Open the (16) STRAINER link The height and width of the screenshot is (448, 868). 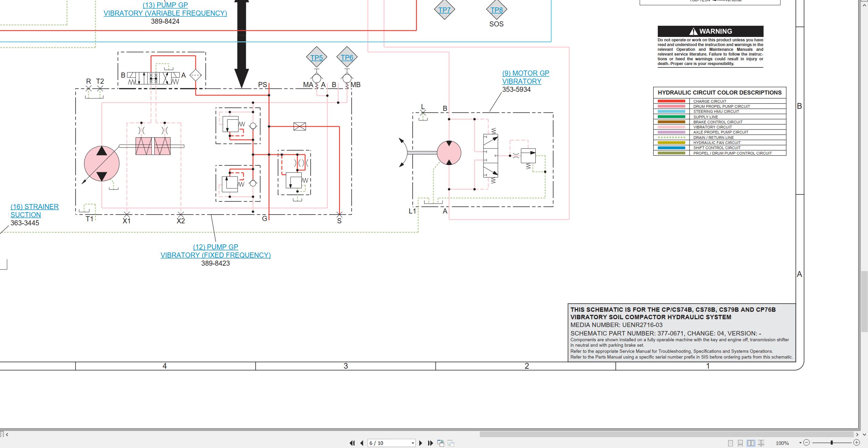tap(35, 207)
